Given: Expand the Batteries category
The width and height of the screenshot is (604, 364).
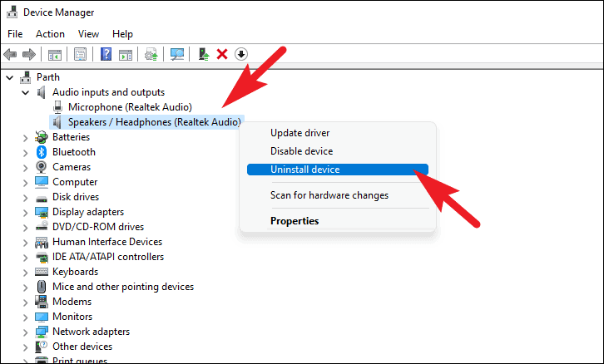Looking at the screenshot, I should [26, 138].
